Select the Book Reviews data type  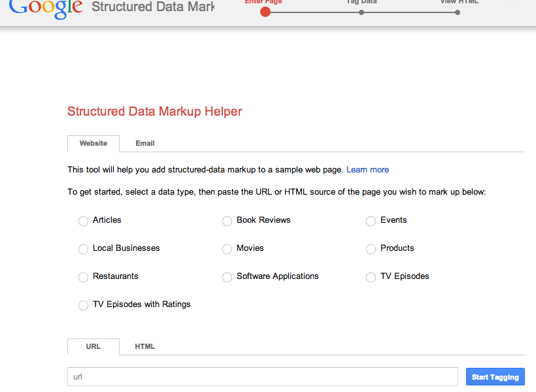click(227, 221)
